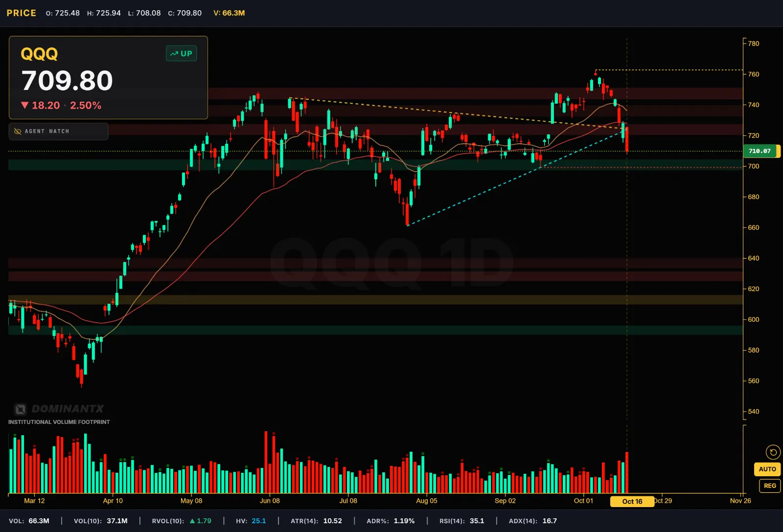Viewport: 783px width, 532px height.
Task: Click the L: 708.08 low value
Action: 144,13
